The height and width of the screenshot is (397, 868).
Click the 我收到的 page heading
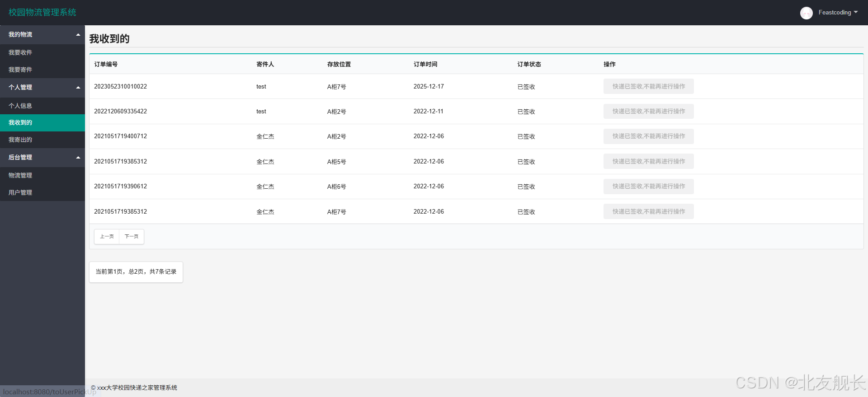[109, 39]
